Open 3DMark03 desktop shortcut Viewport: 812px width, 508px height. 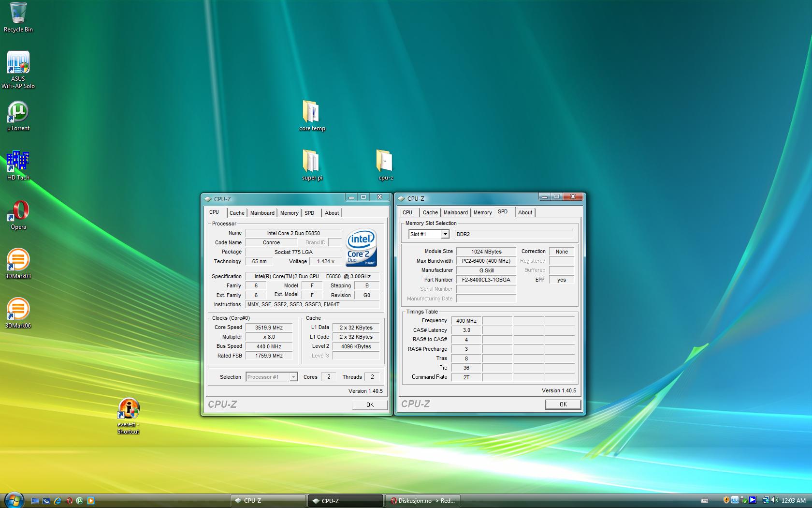click(x=18, y=264)
